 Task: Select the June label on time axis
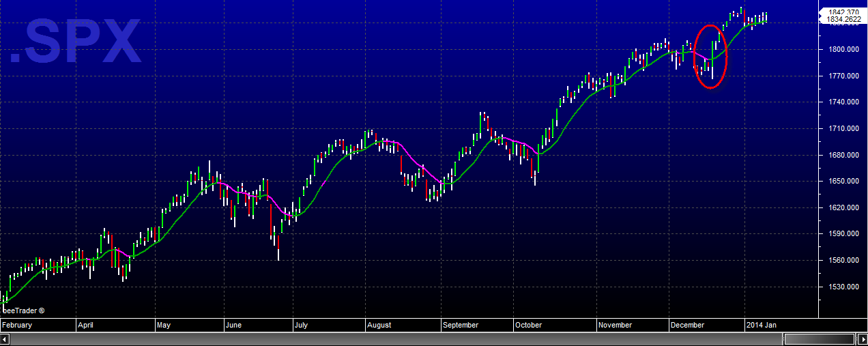[x=233, y=325]
